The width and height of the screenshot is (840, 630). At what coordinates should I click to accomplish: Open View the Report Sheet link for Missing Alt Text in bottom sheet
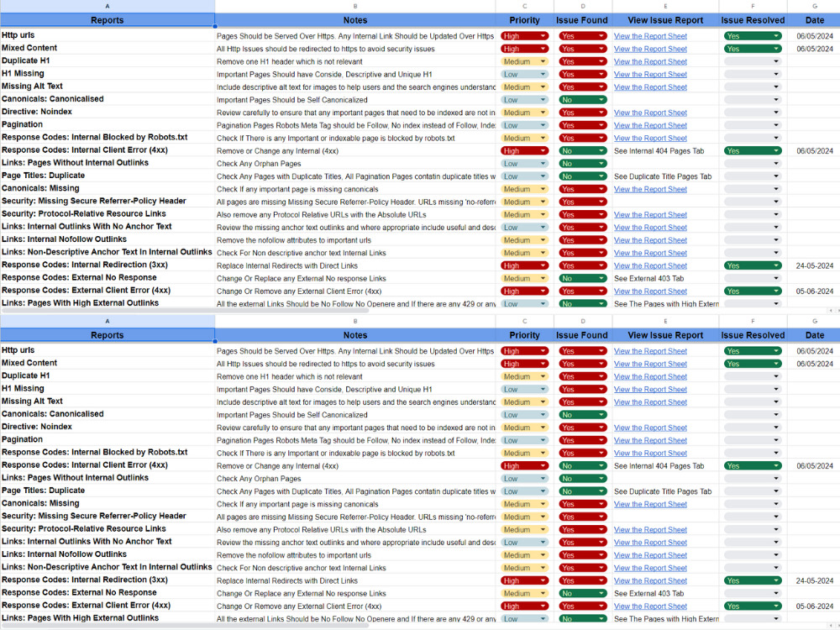click(x=650, y=402)
